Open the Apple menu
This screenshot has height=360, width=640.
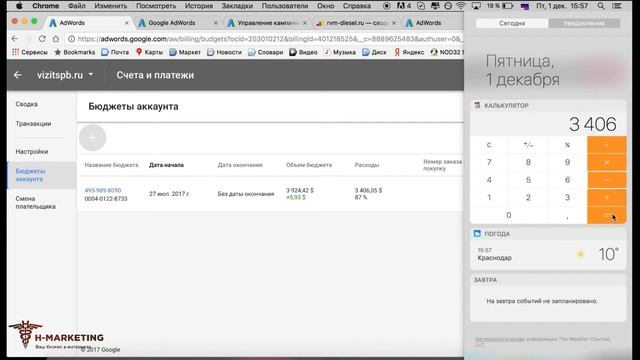(x=20, y=6)
